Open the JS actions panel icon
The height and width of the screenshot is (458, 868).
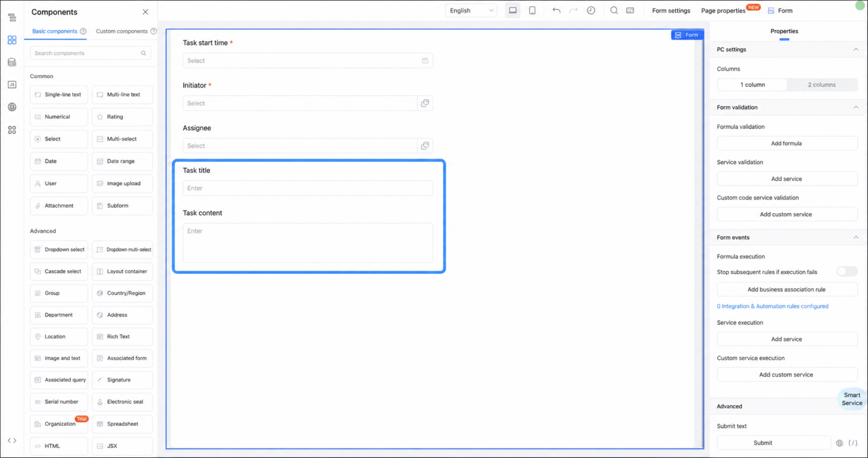click(12, 84)
